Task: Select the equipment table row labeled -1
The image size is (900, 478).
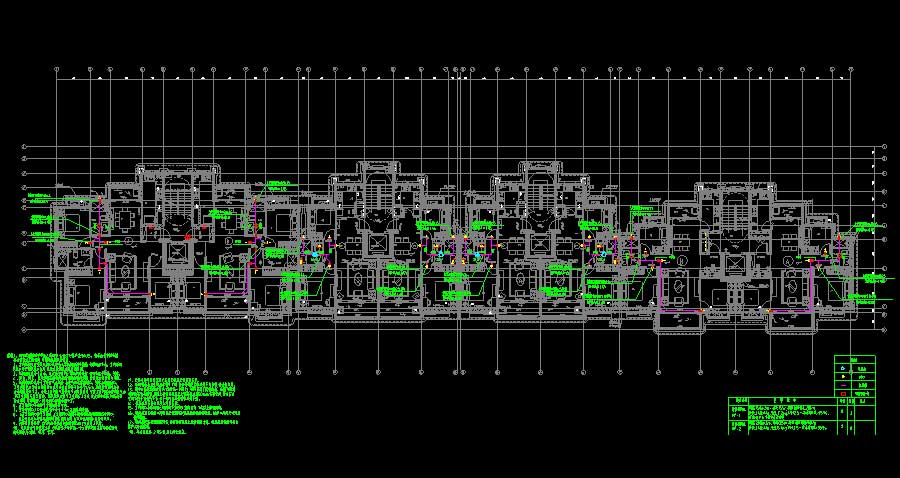Action: pyautogui.click(x=802, y=413)
